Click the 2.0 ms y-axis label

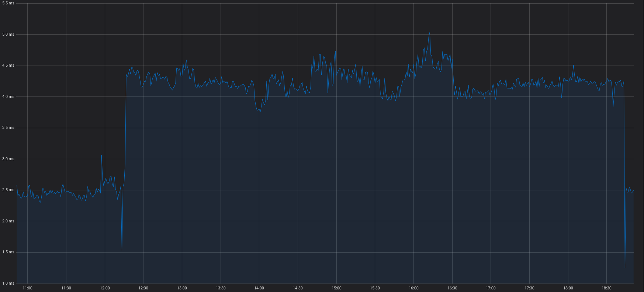pyautogui.click(x=8, y=221)
